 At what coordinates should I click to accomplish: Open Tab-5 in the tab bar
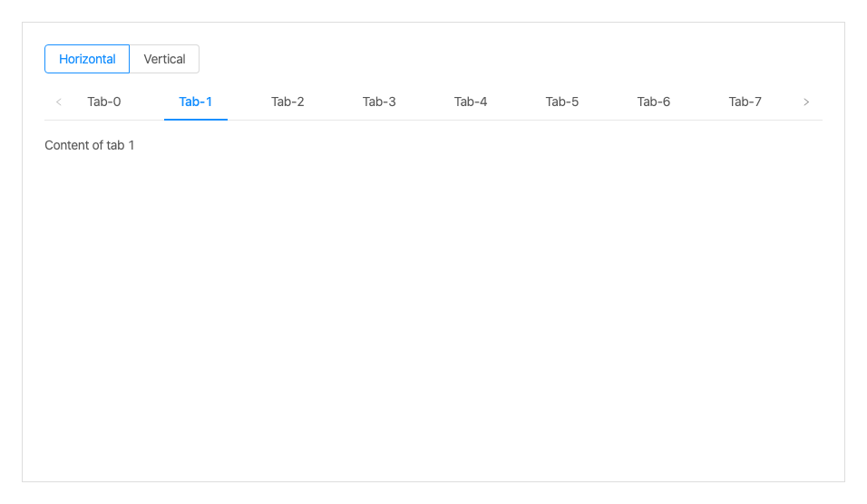[x=562, y=102]
